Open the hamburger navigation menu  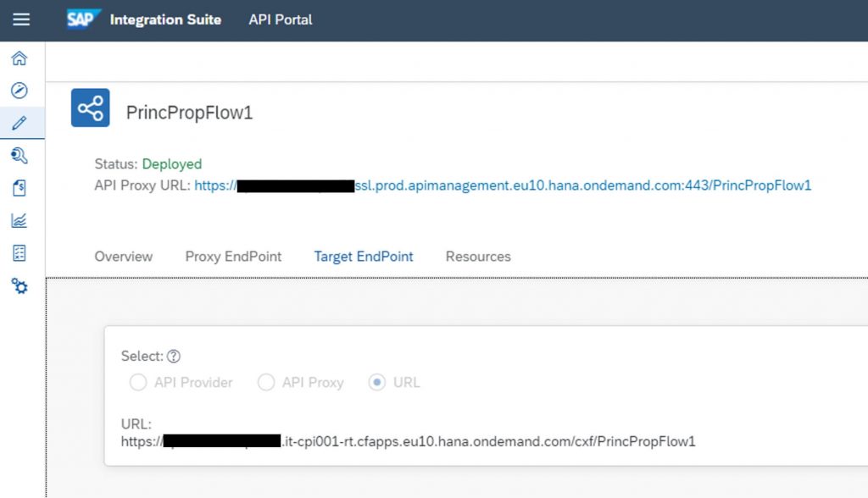tap(21, 19)
